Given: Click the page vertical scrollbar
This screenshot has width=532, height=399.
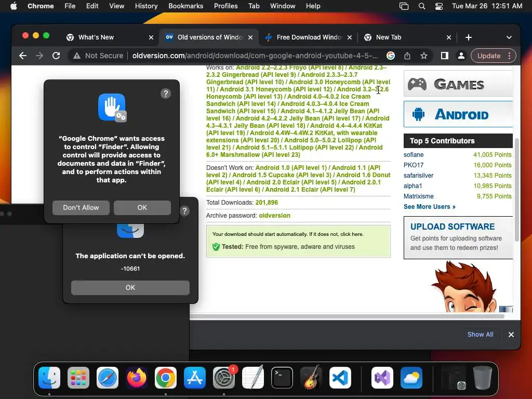Looking at the screenshot, I should [x=517, y=190].
